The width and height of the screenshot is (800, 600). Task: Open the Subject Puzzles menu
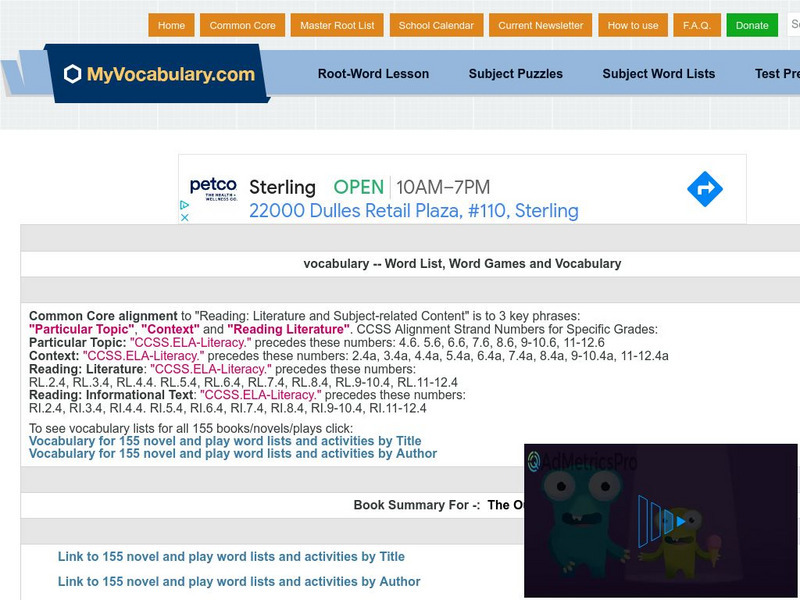point(515,73)
